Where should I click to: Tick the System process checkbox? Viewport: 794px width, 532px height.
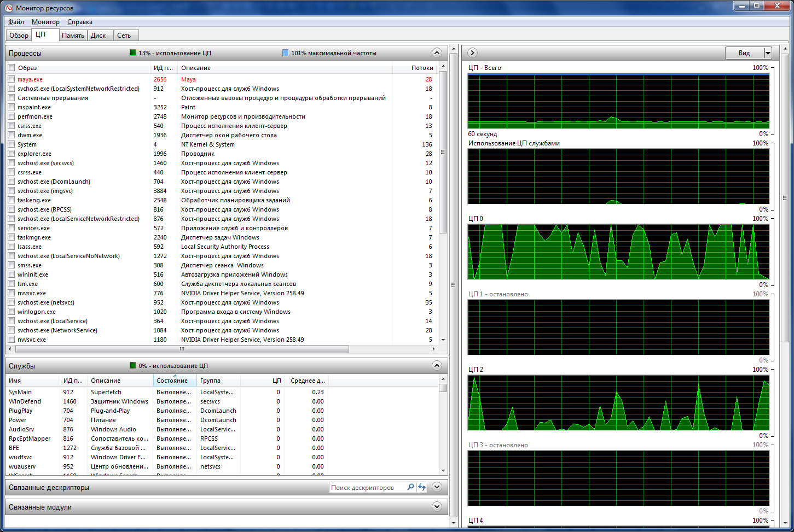[11, 144]
